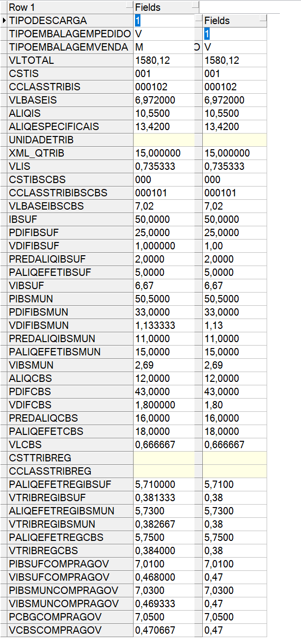Select the VCBSCOMPRAGOV row label

coord(70,630)
